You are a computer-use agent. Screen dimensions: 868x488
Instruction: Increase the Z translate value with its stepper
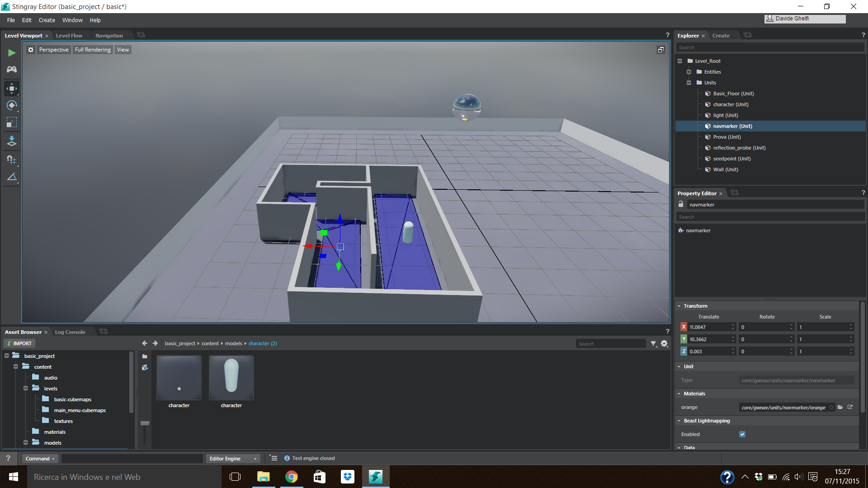(x=732, y=349)
